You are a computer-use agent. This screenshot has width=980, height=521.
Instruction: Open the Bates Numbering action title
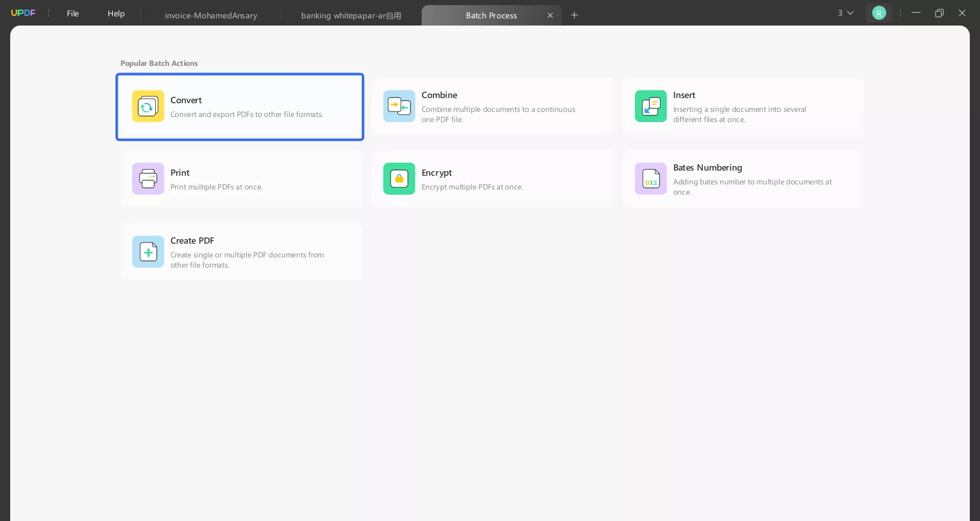tap(707, 168)
